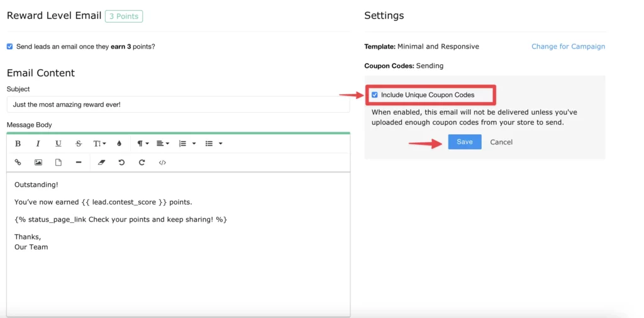Click the Email Content heading
This screenshot has width=644, height=318.
[x=41, y=73]
